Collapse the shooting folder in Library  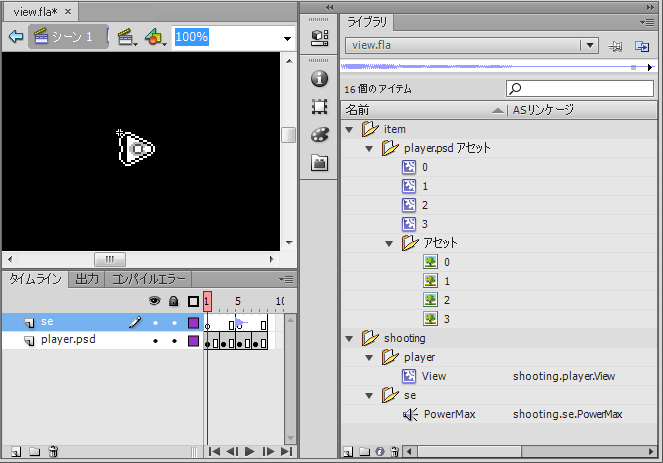pyautogui.click(x=349, y=338)
